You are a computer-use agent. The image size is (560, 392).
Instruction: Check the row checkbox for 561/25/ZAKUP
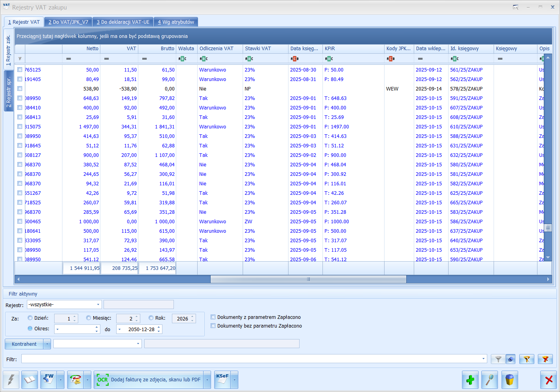click(20, 70)
